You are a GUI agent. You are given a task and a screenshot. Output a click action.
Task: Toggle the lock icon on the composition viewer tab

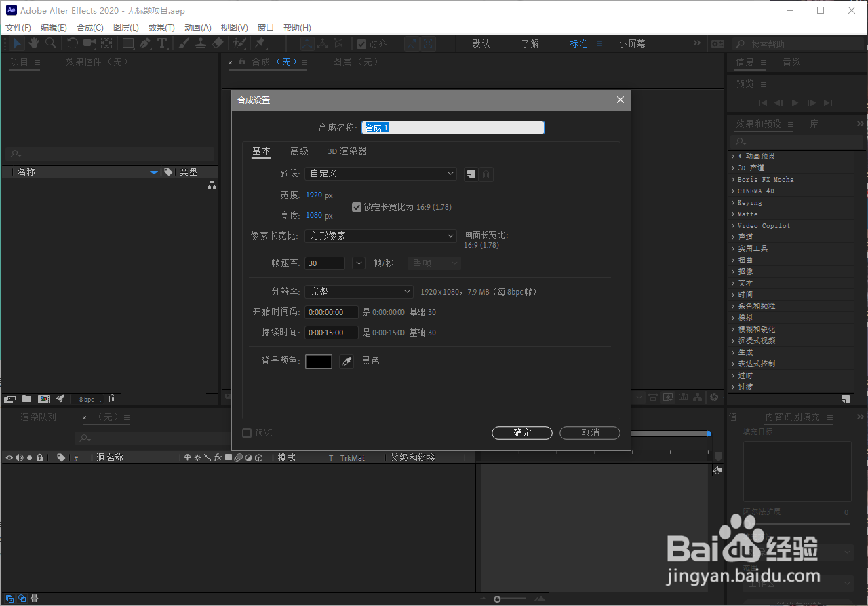(242, 62)
